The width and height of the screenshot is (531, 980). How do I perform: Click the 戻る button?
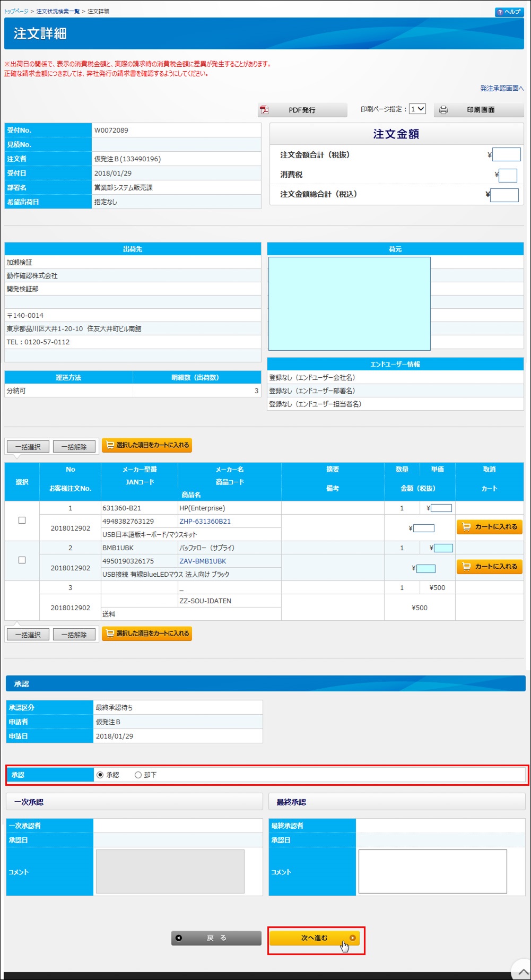[216, 938]
